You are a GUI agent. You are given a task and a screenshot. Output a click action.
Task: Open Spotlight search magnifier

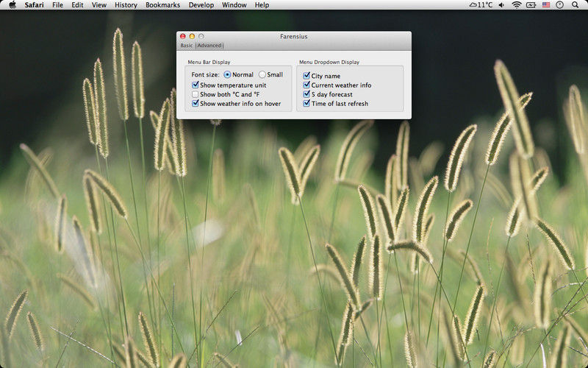(x=575, y=5)
